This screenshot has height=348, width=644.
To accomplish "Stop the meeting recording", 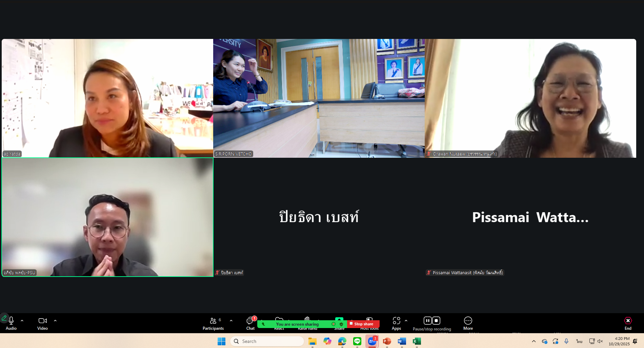I will pyautogui.click(x=437, y=320).
